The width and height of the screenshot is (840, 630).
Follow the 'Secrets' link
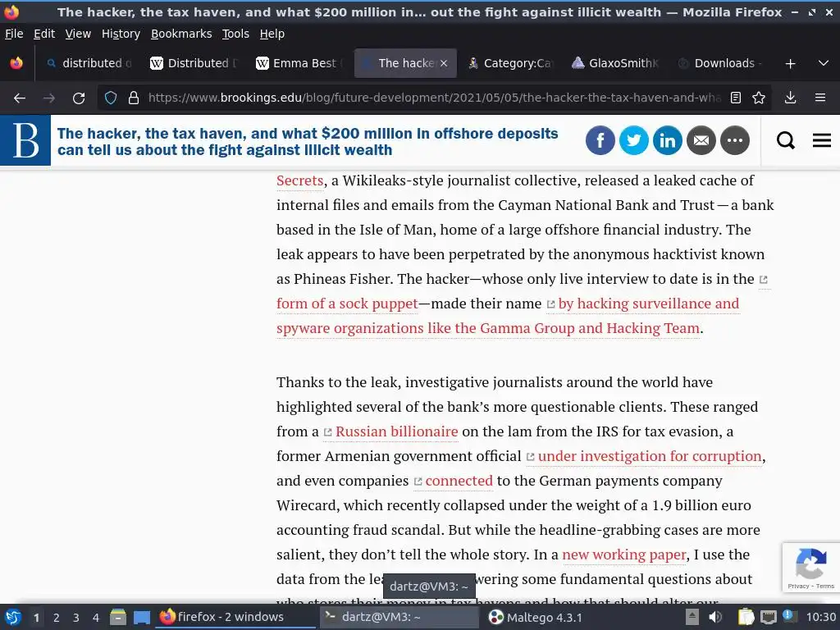point(300,180)
